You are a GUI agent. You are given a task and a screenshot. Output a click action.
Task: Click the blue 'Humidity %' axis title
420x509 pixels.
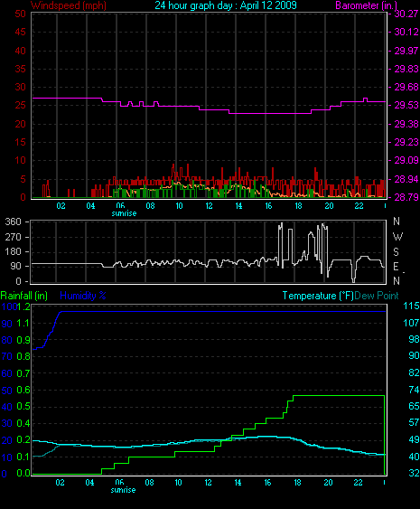(x=83, y=296)
